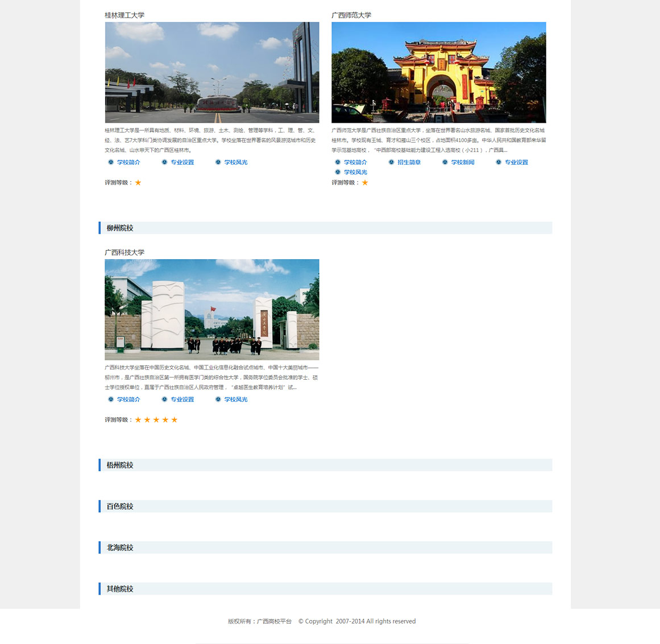Open 专业设置 link under 广西师范大学
The image size is (660, 644).
517,163
